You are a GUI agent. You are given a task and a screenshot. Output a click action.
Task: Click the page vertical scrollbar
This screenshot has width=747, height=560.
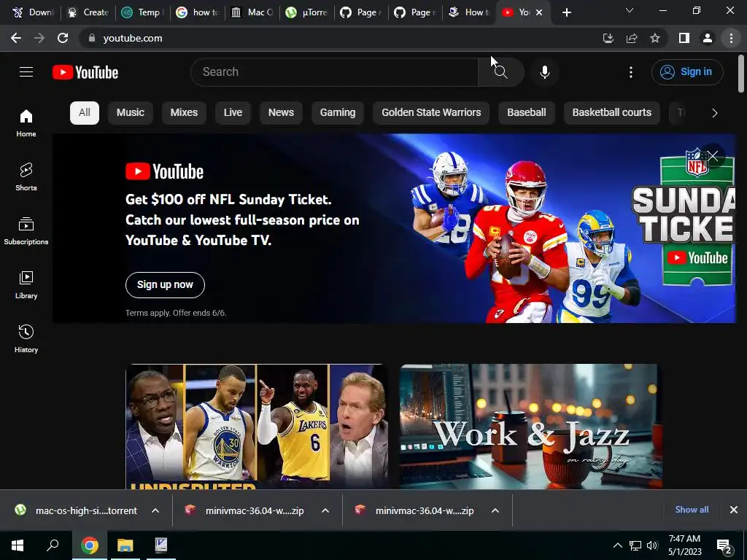click(741, 74)
